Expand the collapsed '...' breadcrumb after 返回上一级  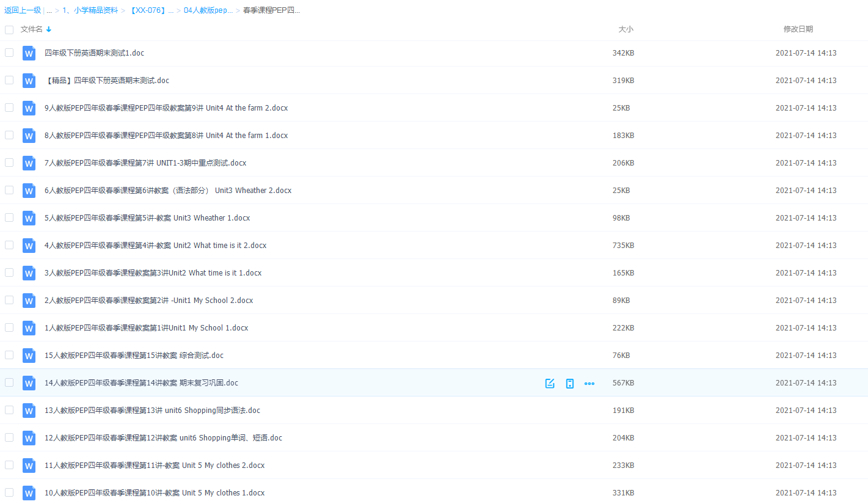pos(49,10)
